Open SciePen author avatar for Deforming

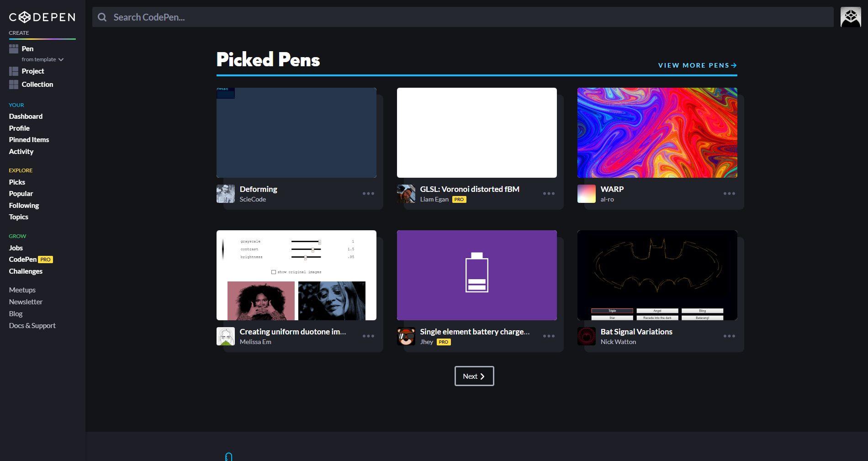pos(226,194)
